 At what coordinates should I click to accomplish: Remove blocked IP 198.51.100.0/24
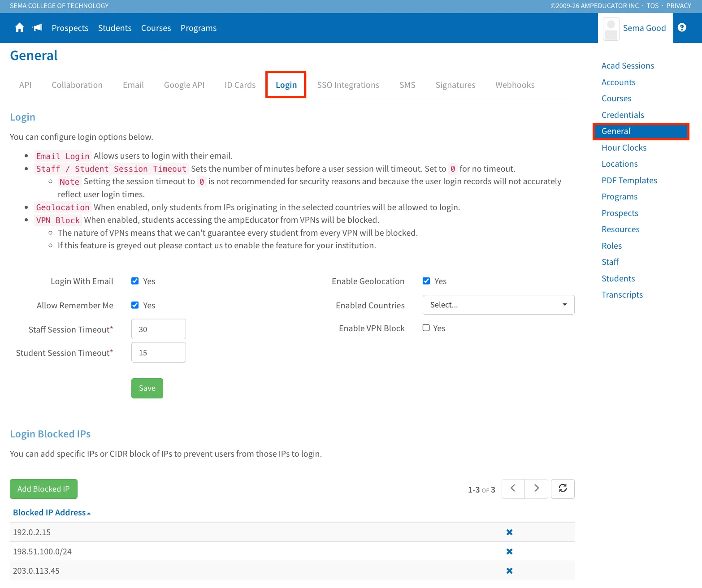click(x=509, y=552)
